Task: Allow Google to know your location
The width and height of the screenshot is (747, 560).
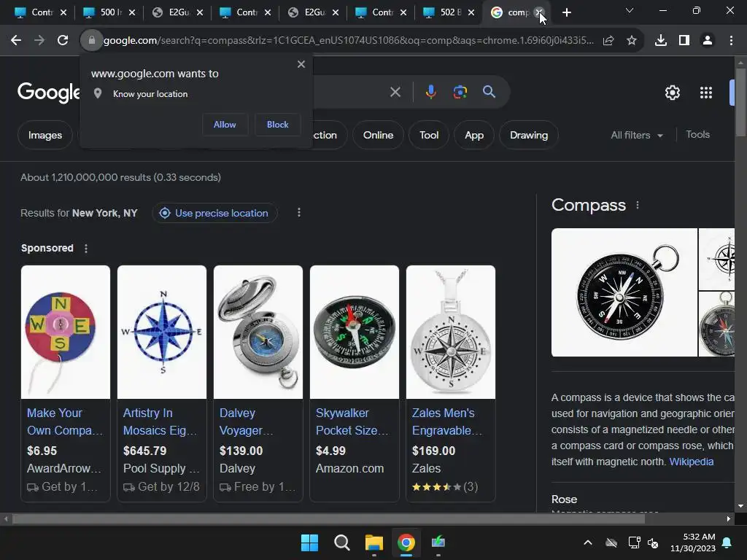Action: tap(225, 124)
